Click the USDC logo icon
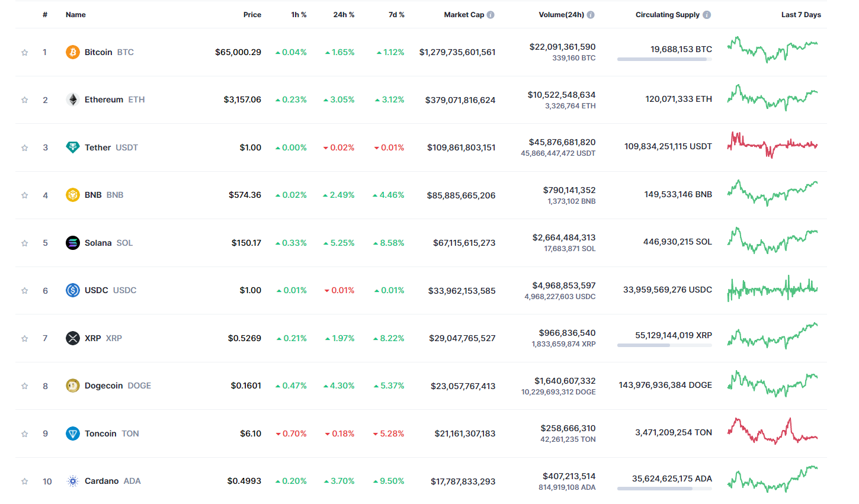Screen dimensions: 859x504 (73, 290)
